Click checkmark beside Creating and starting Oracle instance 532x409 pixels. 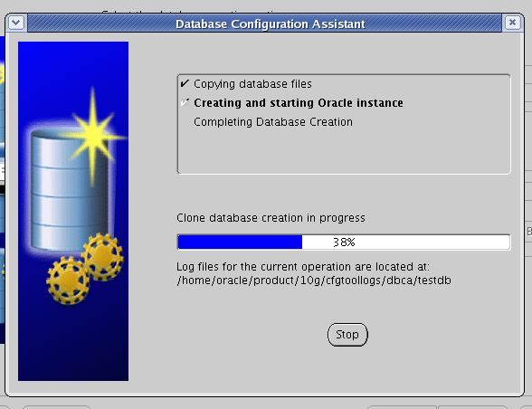pos(185,102)
